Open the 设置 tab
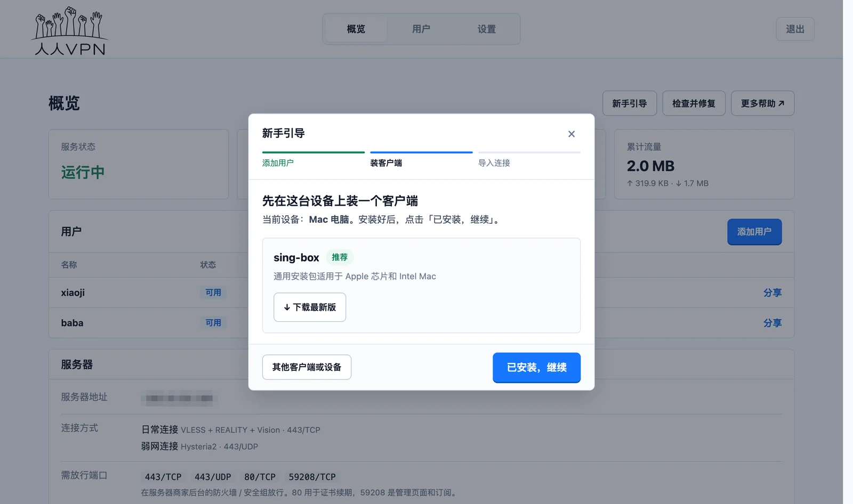Screen dimensions: 853x504 [486, 29]
